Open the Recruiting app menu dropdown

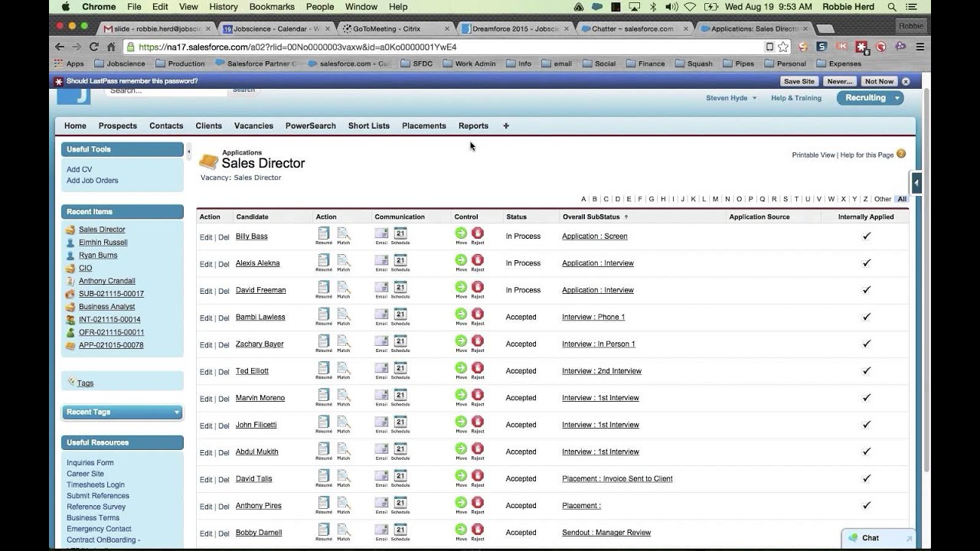coord(870,98)
